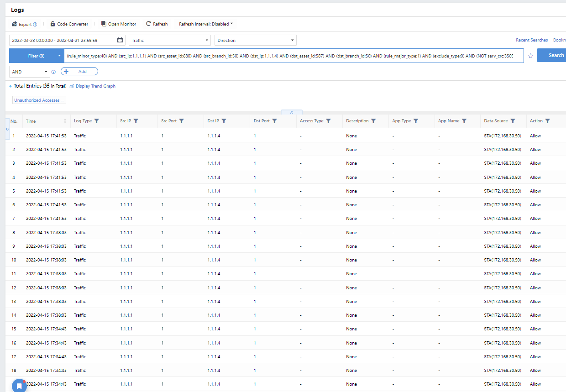Open Recent Searches link
Viewport: 566px width, 392px height.
pyautogui.click(x=531, y=40)
